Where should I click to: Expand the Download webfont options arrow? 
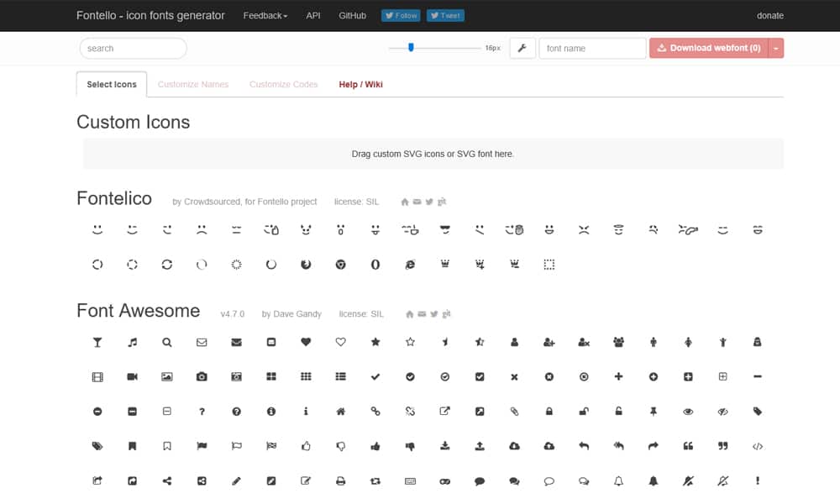tap(776, 49)
